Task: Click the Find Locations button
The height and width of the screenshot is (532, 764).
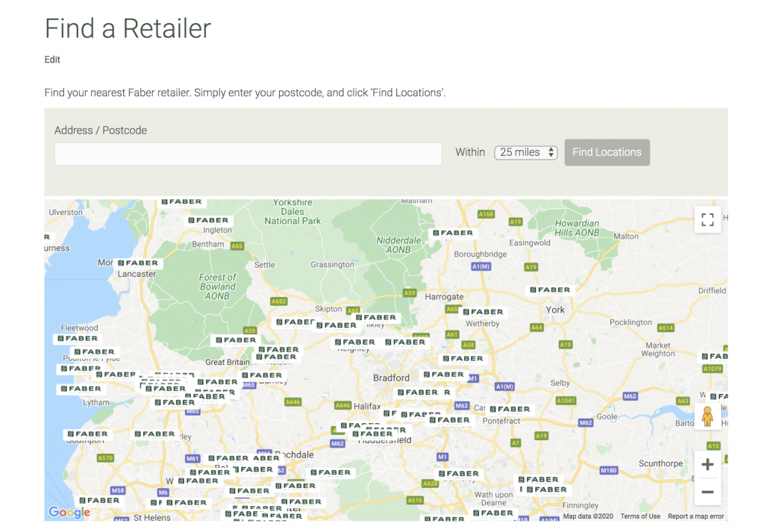Action: pyautogui.click(x=607, y=152)
